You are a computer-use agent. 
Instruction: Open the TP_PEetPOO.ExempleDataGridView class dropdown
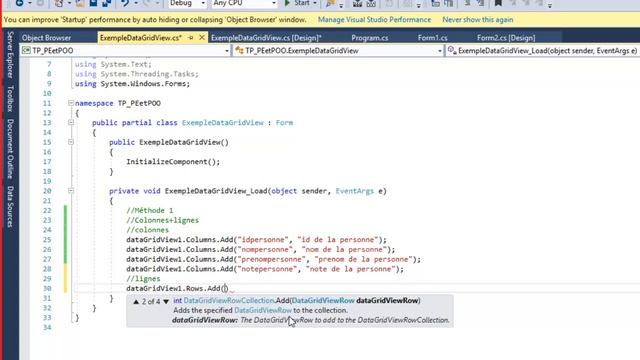click(x=440, y=51)
